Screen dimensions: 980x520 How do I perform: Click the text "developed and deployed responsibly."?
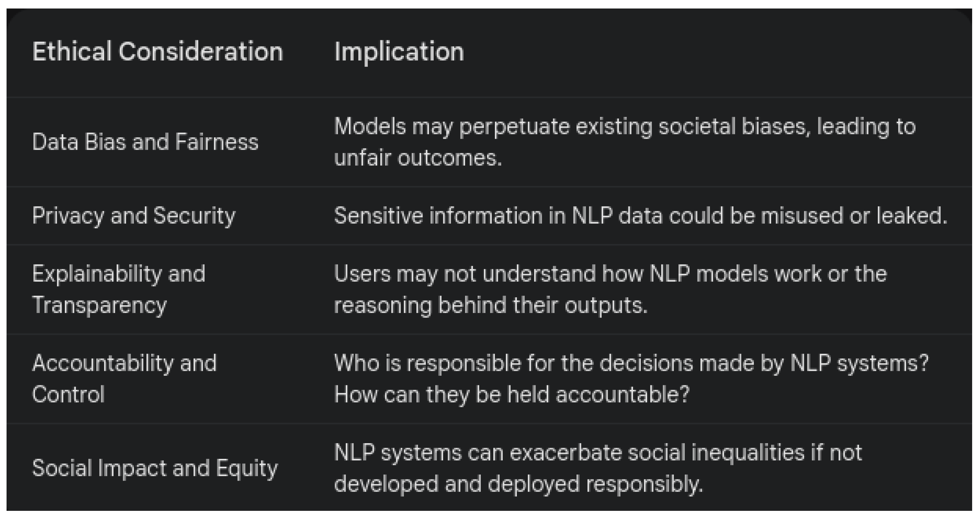(518, 484)
